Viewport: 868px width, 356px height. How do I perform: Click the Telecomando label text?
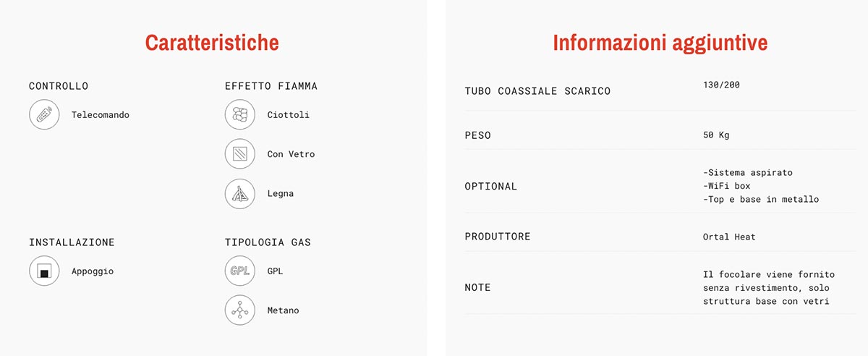[x=101, y=115]
